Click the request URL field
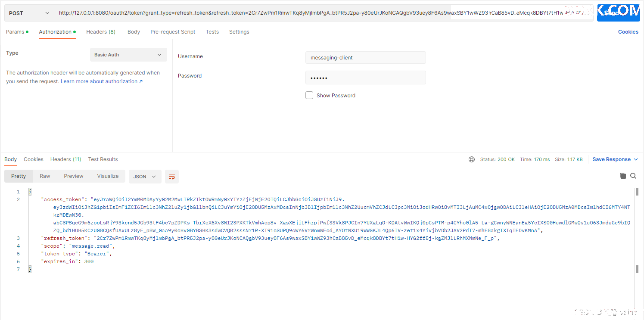The image size is (644, 320). (323, 13)
